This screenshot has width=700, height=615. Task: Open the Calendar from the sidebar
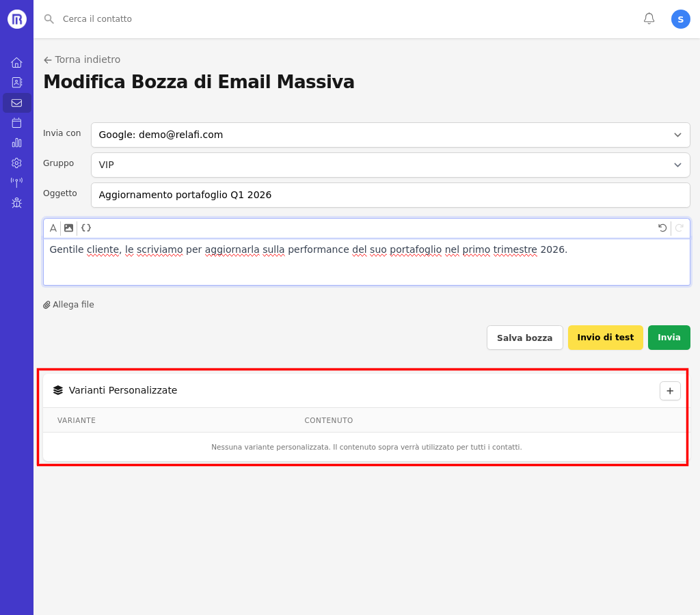(16, 122)
